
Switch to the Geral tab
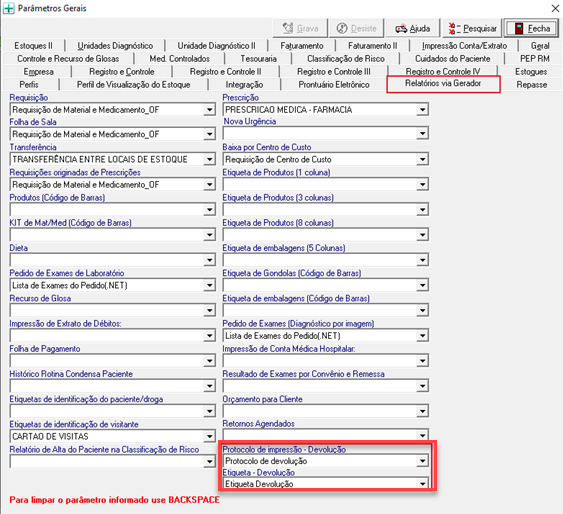coord(540,46)
